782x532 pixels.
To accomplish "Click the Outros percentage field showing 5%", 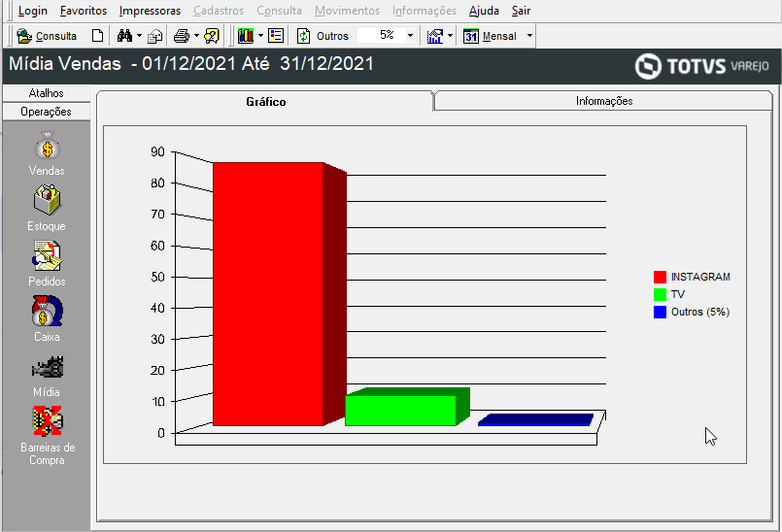I will click(381, 35).
